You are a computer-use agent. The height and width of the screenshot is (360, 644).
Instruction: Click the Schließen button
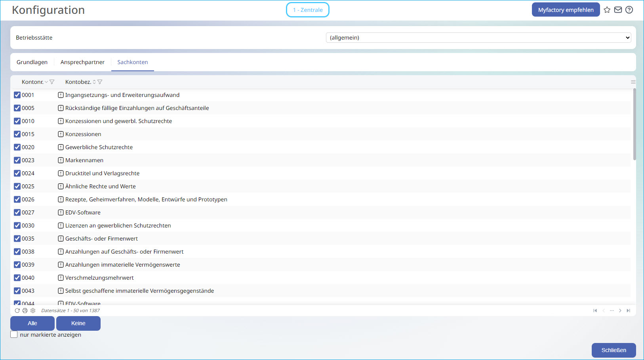click(x=614, y=350)
